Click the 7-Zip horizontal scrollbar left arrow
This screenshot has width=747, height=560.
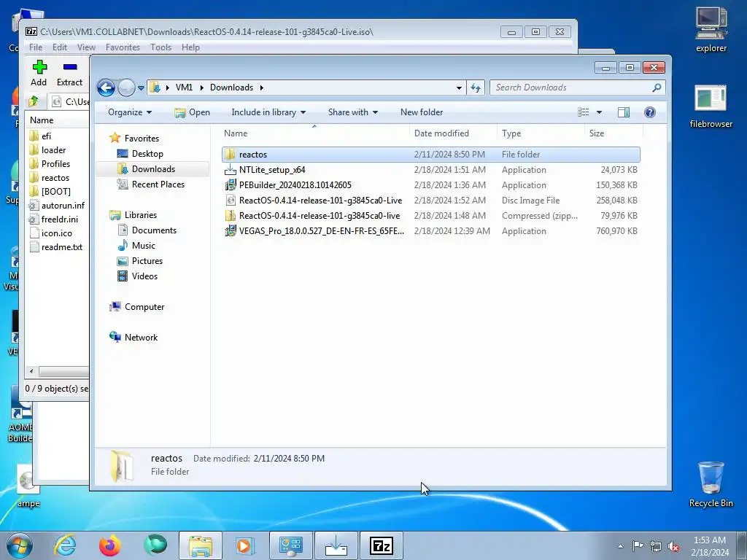(x=31, y=371)
